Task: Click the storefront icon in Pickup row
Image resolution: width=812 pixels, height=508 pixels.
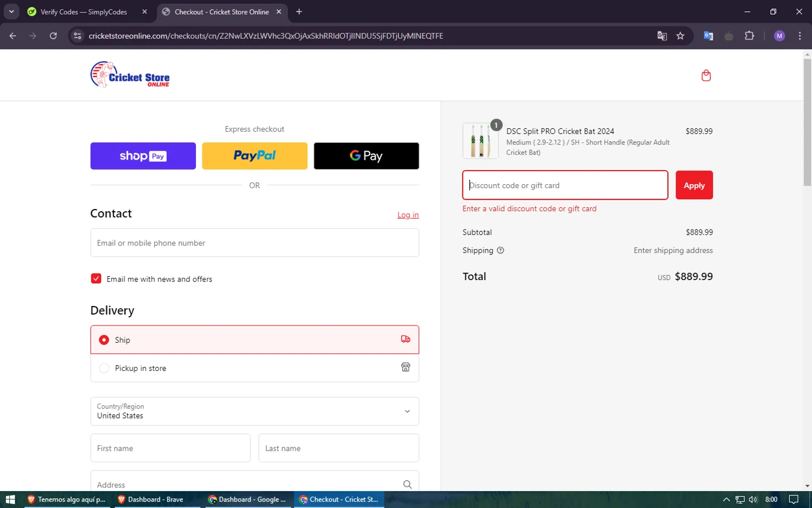Action: tap(405, 367)
